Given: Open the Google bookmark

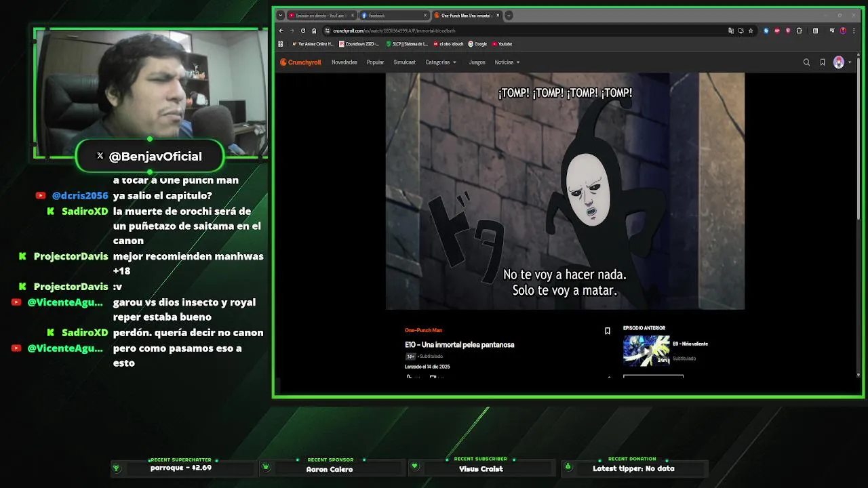Looking at the screenshot, I should 477,44.
